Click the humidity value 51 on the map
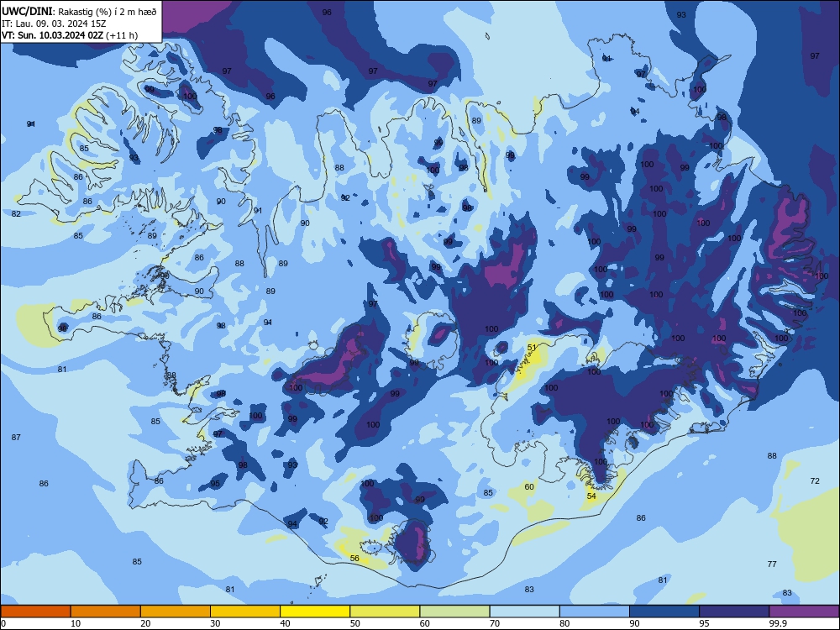The image size is (840, 630). click(x=532, y=348)
